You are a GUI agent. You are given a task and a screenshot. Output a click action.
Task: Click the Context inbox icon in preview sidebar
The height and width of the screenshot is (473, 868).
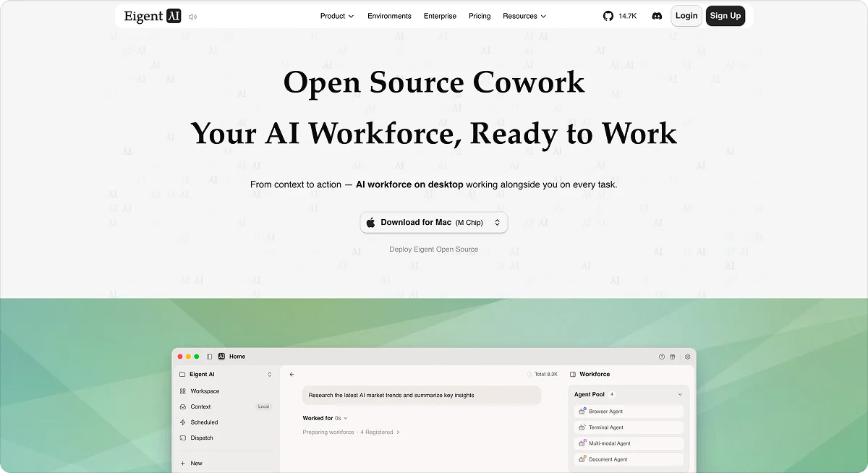tap(183, 407)
